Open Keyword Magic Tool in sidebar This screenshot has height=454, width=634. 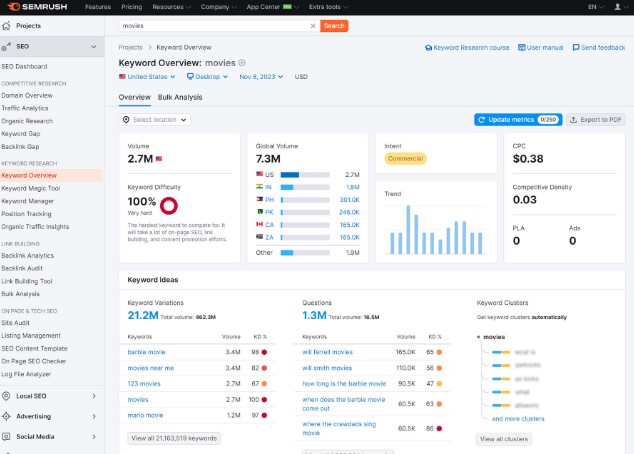tap(31, 188)
